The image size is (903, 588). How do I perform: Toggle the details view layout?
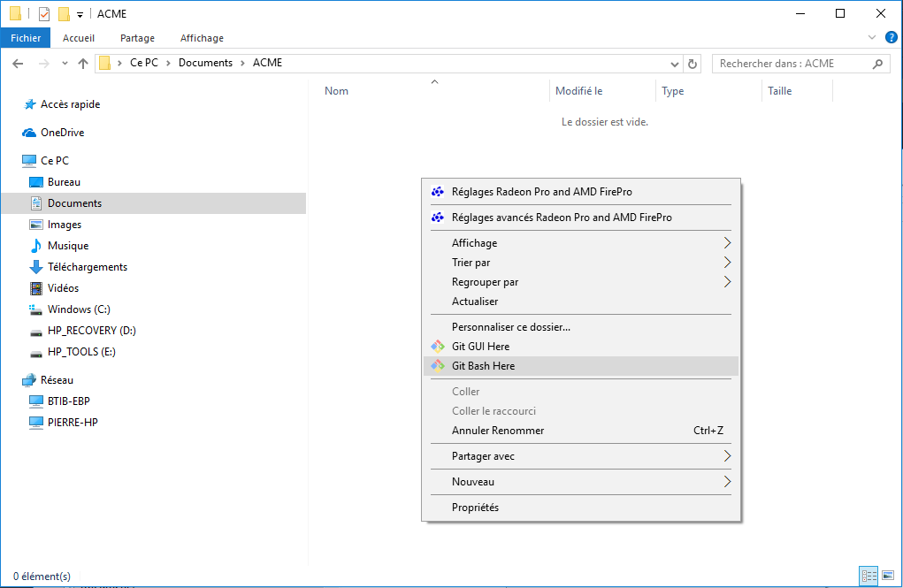869,576
